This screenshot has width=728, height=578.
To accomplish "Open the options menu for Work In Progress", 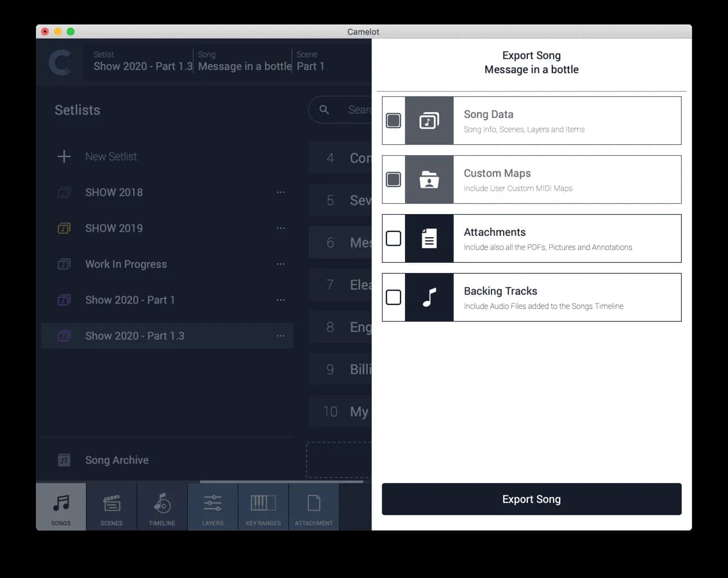I will click(x=280, y=263).
